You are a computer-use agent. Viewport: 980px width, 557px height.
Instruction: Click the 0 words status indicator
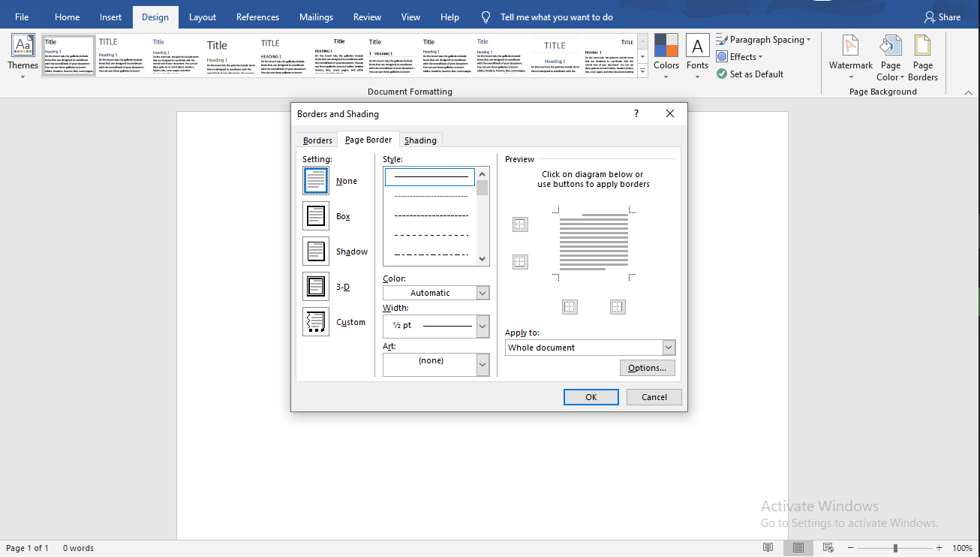(x=78, y=548)
